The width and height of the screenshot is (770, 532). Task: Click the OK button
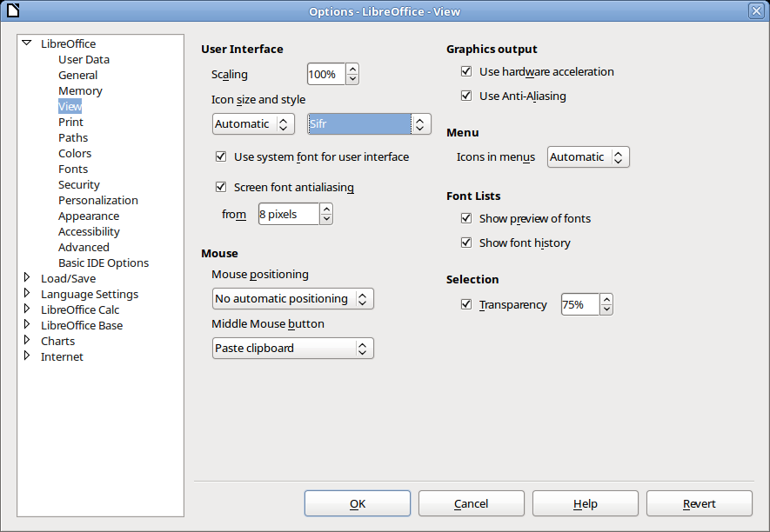pos(358,503)
